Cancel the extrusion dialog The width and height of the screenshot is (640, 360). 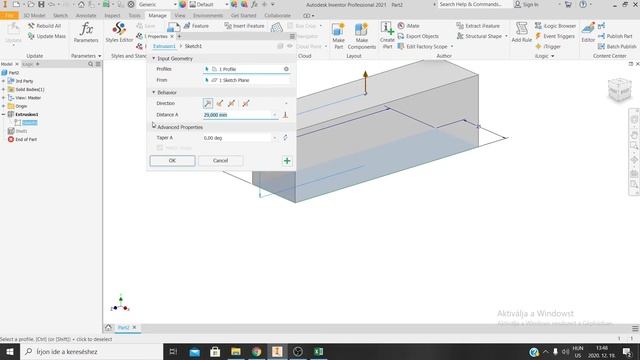(x=220, y=161)
